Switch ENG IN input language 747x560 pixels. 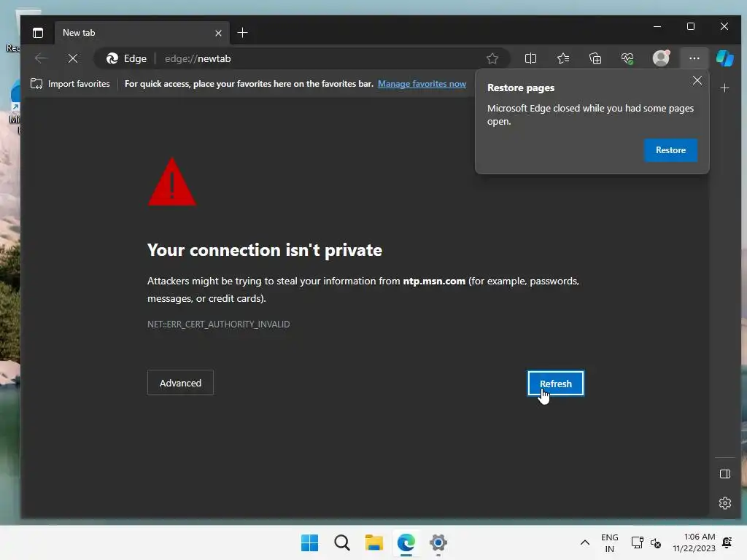click(609, 542)
